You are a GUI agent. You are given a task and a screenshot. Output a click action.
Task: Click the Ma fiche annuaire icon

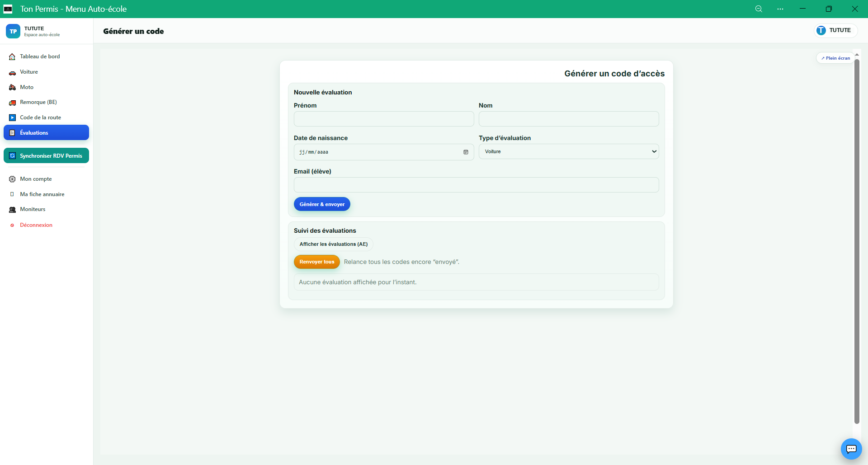[12, 194]
